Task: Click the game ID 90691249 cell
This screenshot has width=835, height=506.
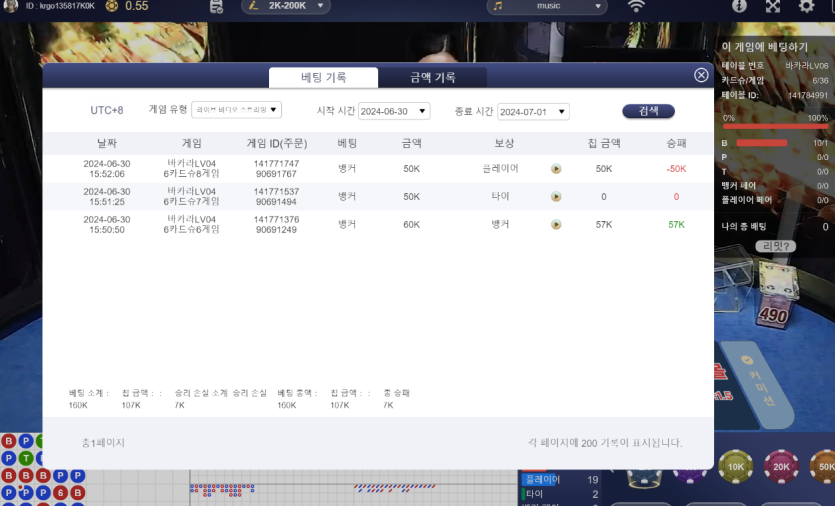Action: (276, 230)
